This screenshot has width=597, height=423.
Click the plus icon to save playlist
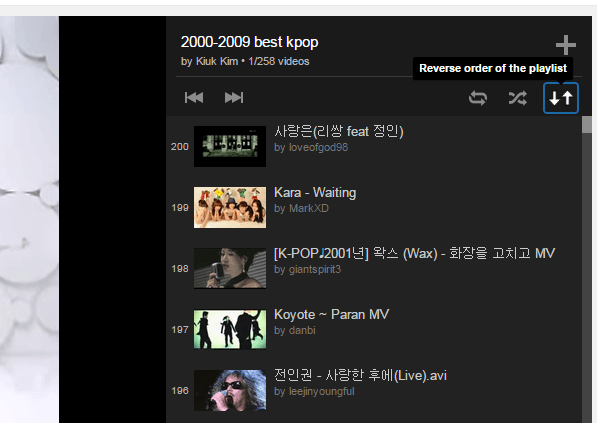coord(566,45)
